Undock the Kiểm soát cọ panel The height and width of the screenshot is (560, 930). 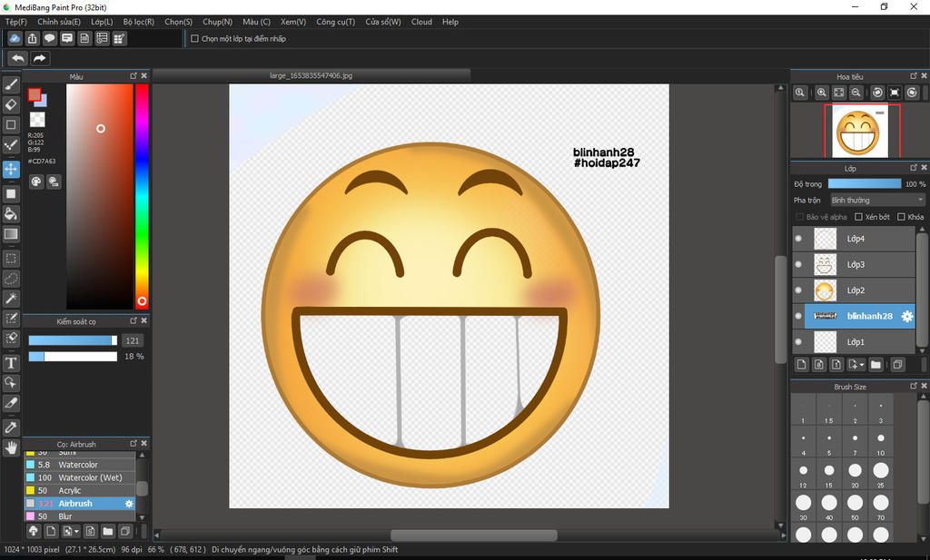134,320
